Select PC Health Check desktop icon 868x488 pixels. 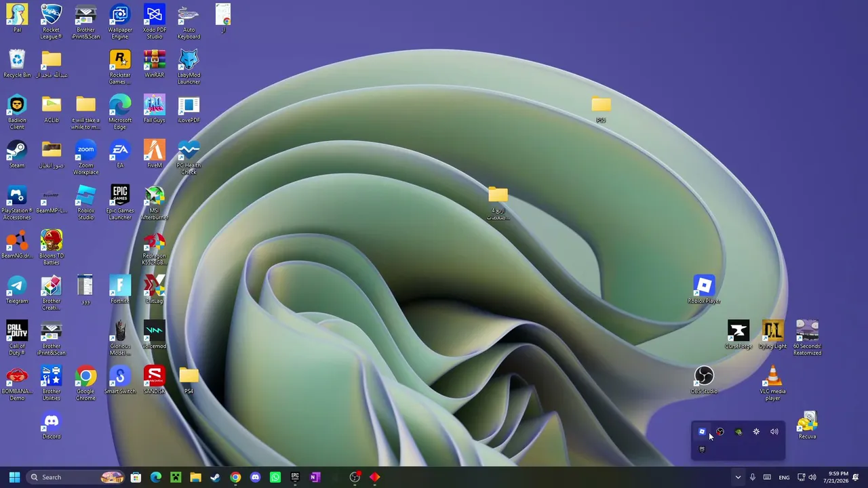coord(189,158)
